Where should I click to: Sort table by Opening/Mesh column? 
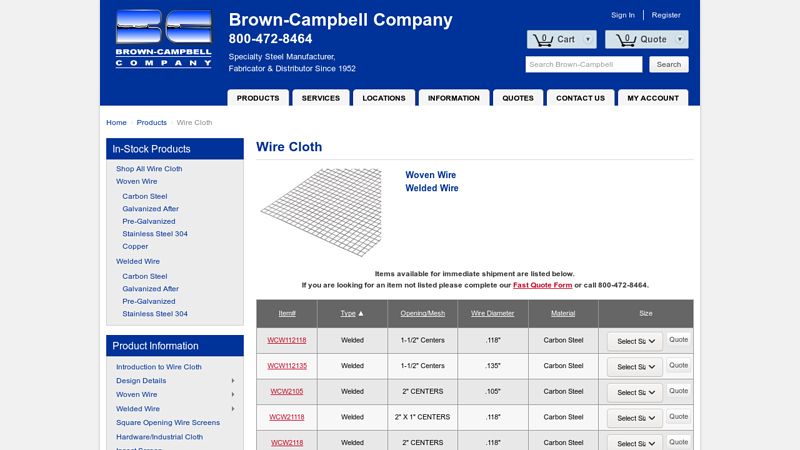(x=422, y=313)
